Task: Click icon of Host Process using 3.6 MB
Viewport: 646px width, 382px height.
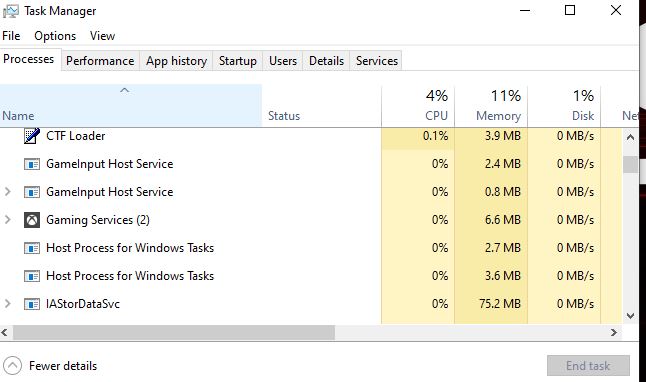Action: pos(32,276)
